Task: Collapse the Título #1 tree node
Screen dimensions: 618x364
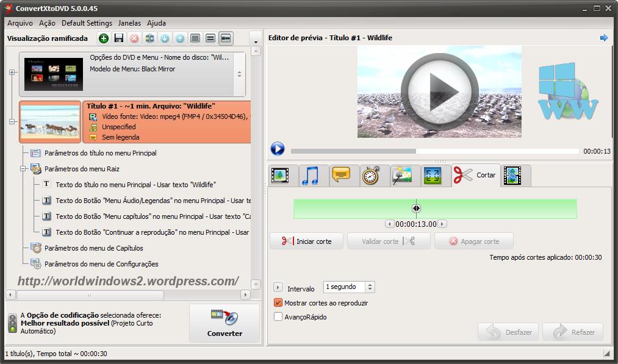Action: 12,122
